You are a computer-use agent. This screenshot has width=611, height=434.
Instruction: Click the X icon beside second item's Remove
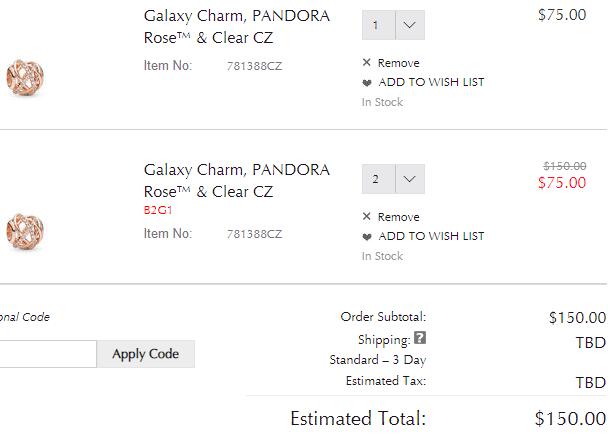pos(367,217)
